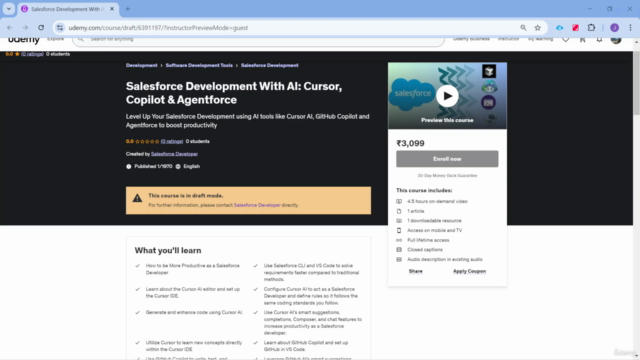Open the Explore menu

pos(55,39)
